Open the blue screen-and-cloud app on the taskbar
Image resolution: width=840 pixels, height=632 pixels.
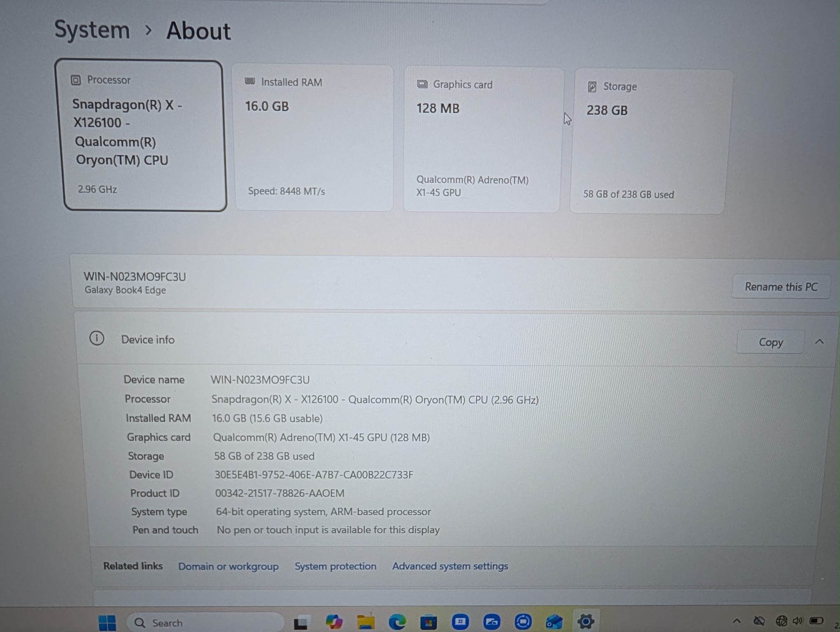click(491, 622)
